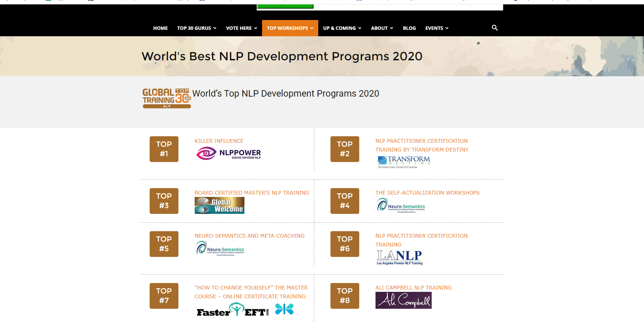This screenshot has height=322, width=644.
Task: Click the Global Training Top 30 NLP logo
Action: [167, 98]
